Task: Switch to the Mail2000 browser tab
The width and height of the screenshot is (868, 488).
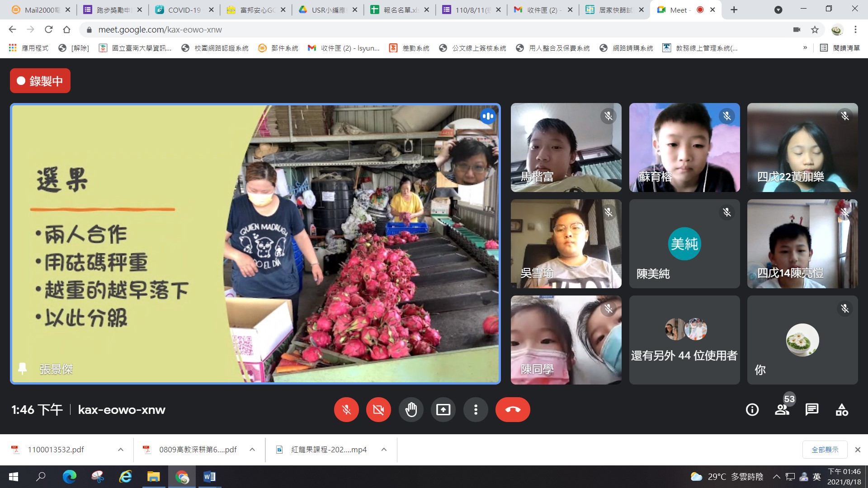Action: click(41, 9)
